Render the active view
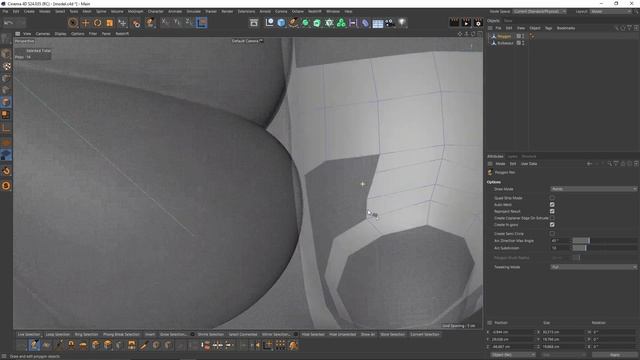The height and width of the screenshot is (360, 640). (454, 23)
